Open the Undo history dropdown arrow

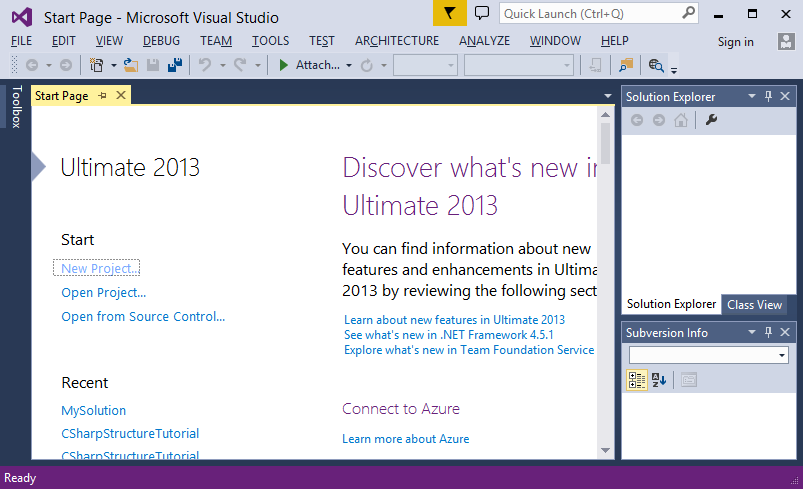click(223, 66)
